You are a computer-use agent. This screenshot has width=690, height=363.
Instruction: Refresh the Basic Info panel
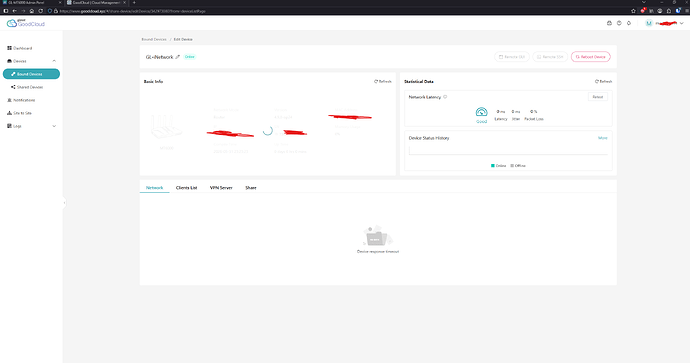tap(382, 81)
